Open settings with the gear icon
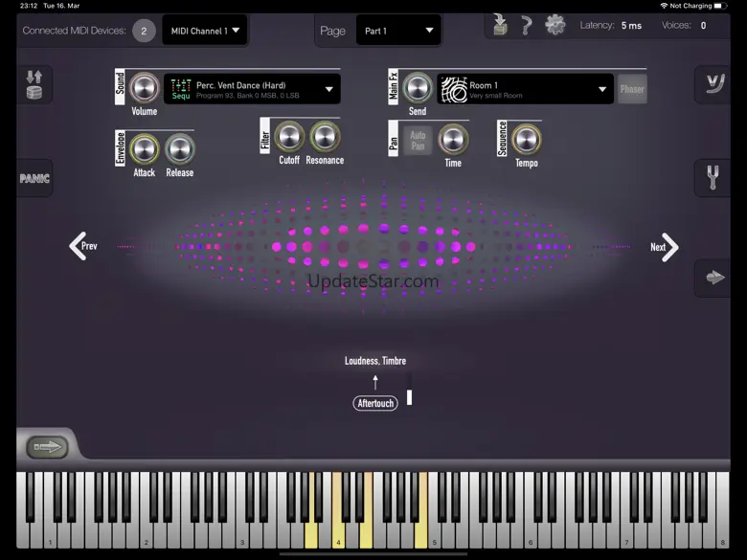 click(555, 26)
